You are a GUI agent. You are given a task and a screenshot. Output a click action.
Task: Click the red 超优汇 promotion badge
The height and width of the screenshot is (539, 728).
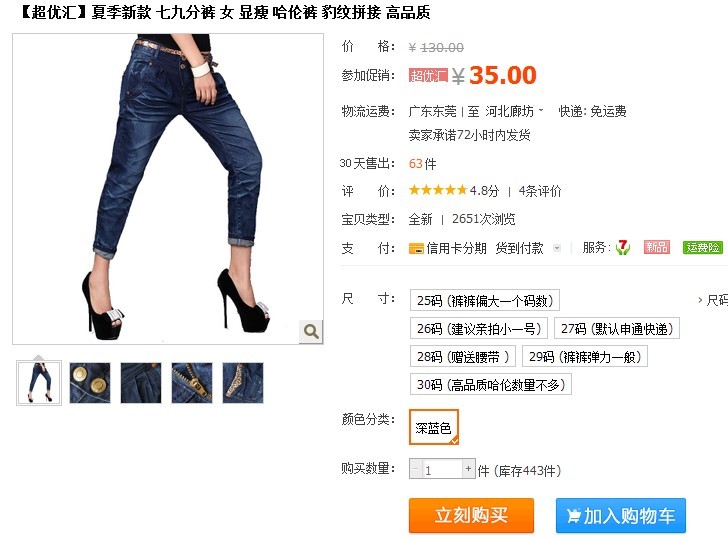tap(428, 75)
